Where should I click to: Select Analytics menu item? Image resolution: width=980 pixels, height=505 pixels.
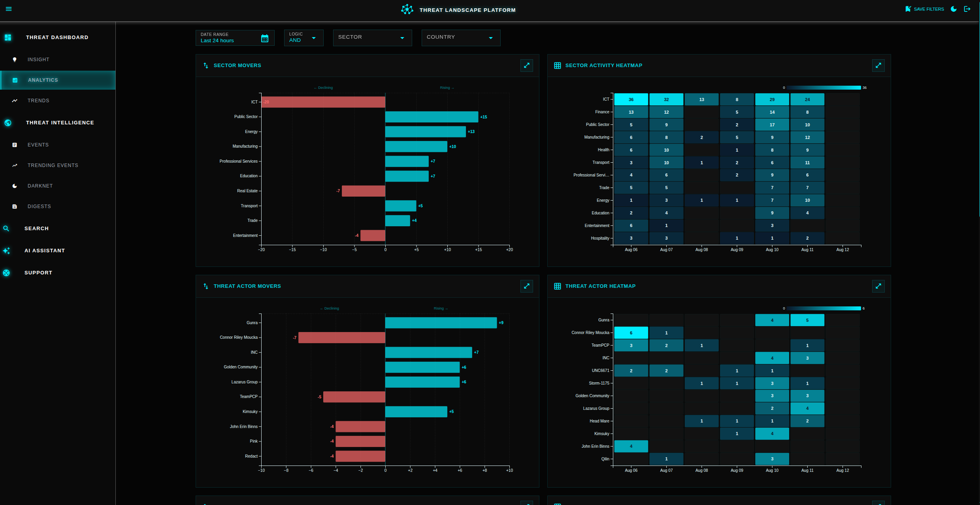[x=58, y=80]
